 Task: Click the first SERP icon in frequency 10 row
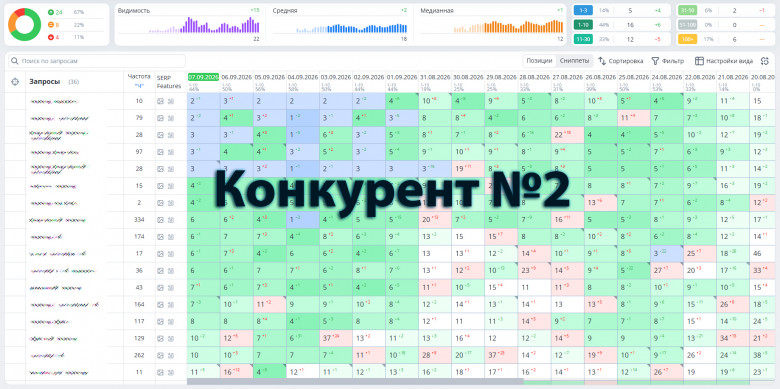click(x=160, y=101)
